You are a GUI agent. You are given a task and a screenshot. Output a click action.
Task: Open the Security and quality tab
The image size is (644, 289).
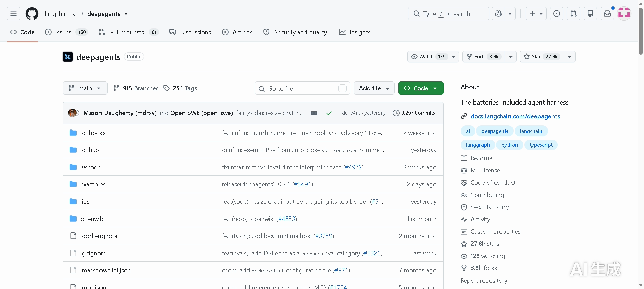(295, 32)
